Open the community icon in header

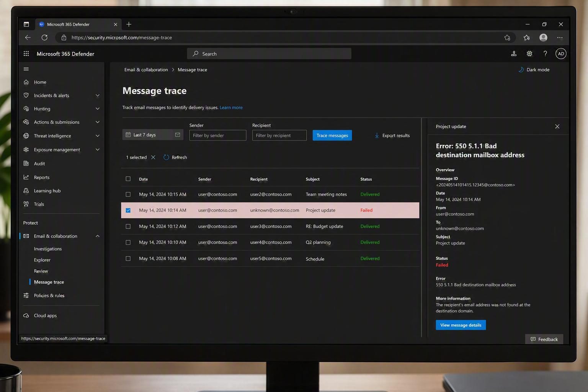coord(514,54)
